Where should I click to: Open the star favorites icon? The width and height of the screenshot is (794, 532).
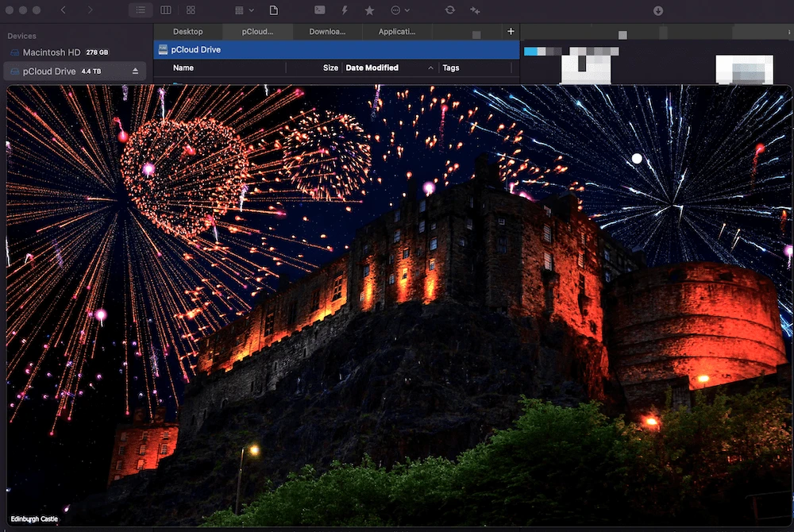coord(370,10)
